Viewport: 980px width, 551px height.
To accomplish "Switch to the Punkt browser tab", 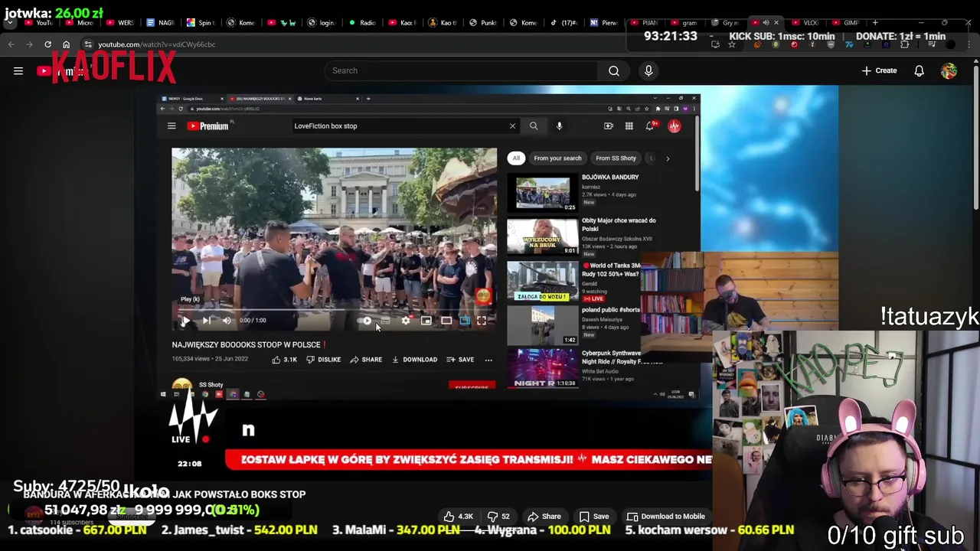I will (x=483, y=23).
